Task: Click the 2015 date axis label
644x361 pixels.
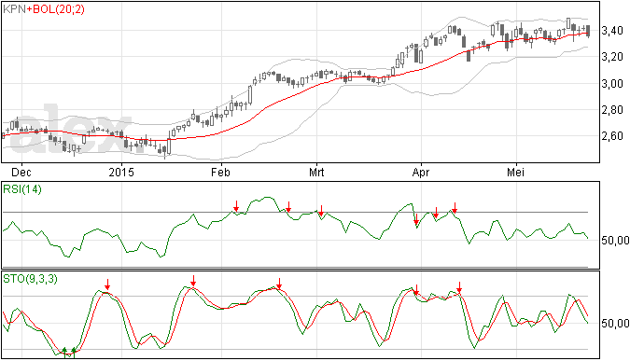Action: tap(121, 172)
